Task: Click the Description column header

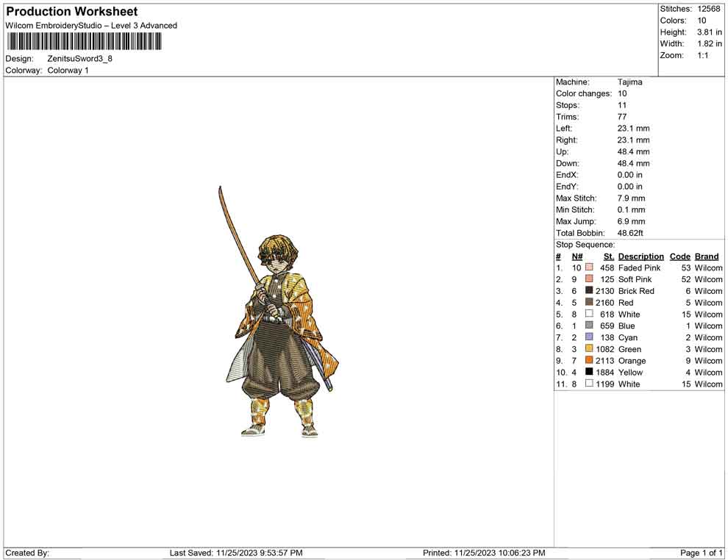Action: pyautogui.click(x=640, y=256)
